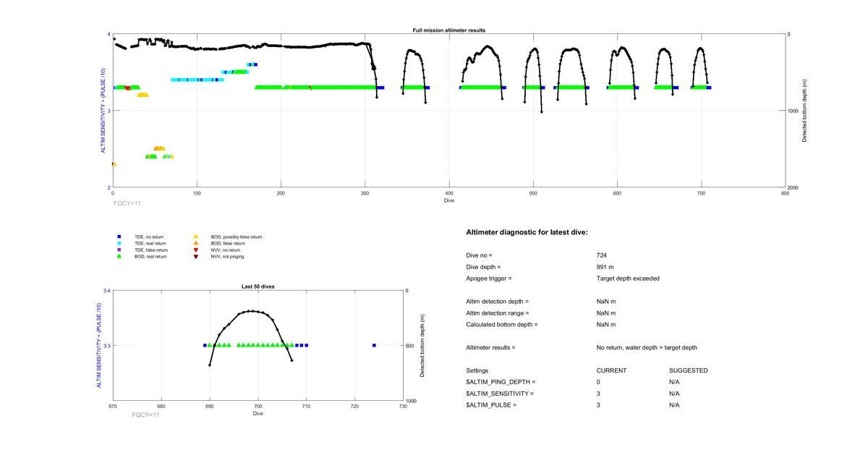This screenshot has width=868, height=450.
Task: Click the '$ALTIM_PING_DEPTH =' setting name
Action: click(501, 382)
